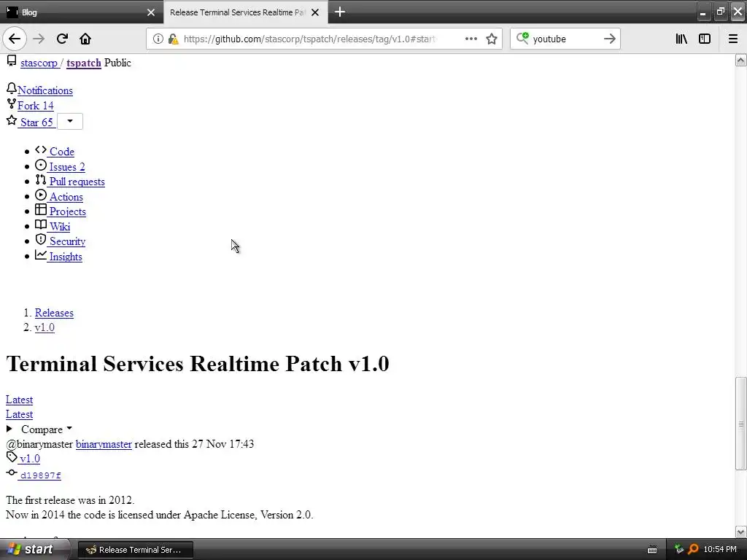Go to Pull requests
Viewport: 747px width, 560px height.
77,182
